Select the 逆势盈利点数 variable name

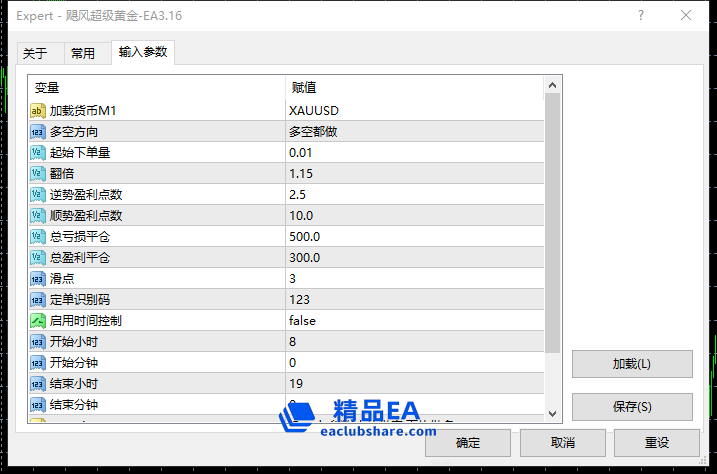pyautogui.click(x=86, y=195)
